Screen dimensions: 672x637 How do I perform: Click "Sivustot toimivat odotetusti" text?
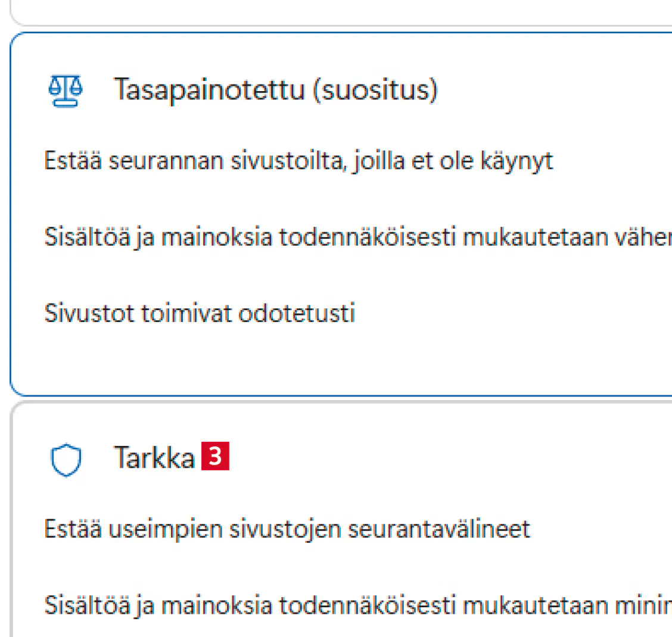pos(200,313)
